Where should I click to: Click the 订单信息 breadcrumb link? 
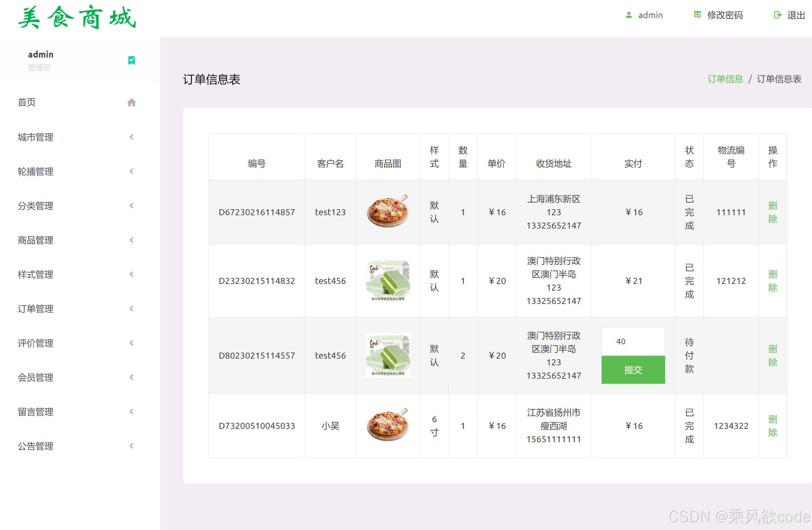click(725, 79)
